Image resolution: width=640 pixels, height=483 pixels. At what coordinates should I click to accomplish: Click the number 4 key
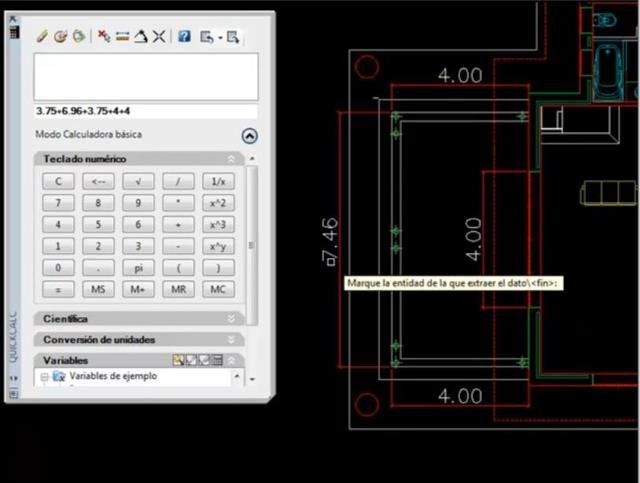(x=58, y=225)
